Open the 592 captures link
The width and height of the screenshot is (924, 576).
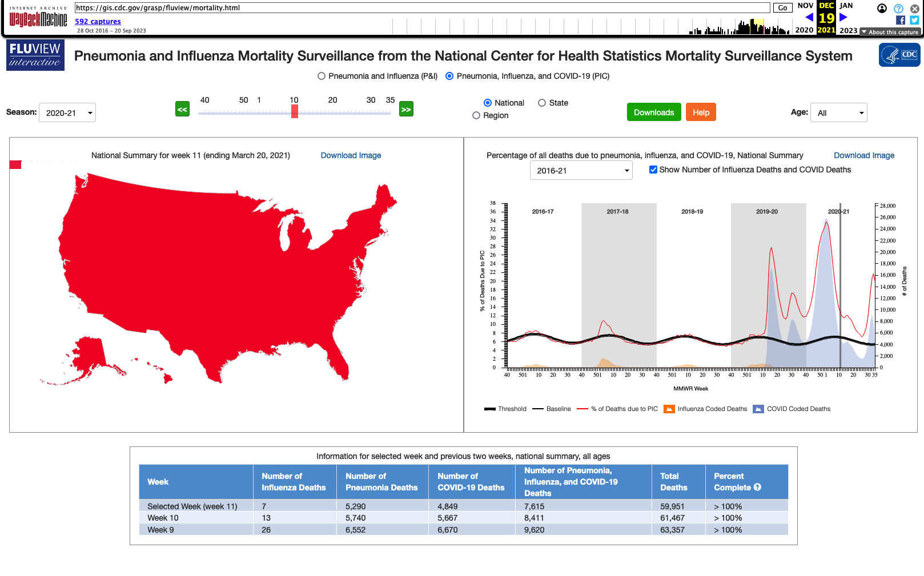98,22
